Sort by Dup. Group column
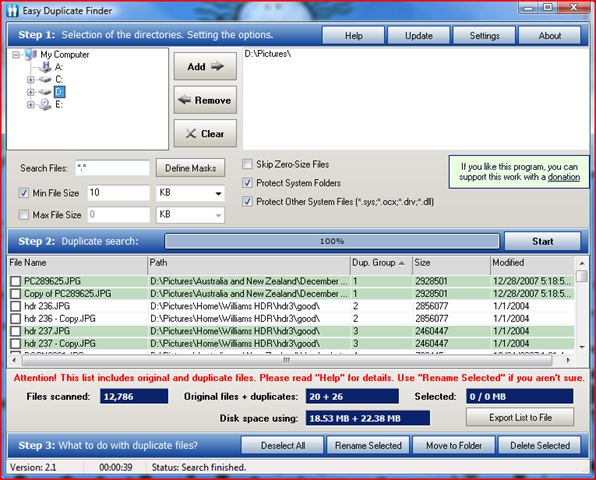This screenshot has height=480, width=596. 381,263
